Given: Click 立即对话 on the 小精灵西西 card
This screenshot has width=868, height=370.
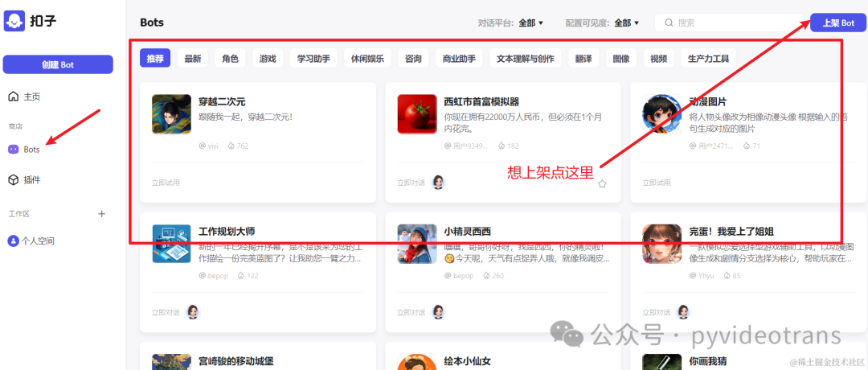Looking at the screenshot, I should click(x=411, y=312).
